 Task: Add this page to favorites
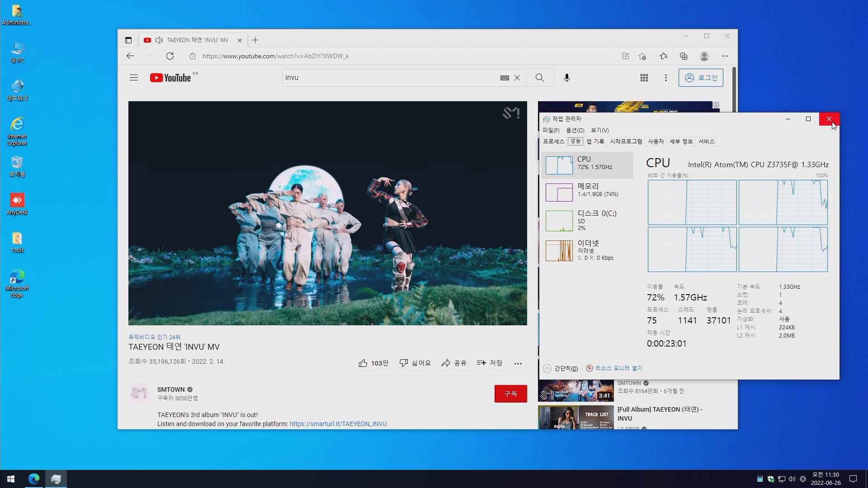point(642,56)
